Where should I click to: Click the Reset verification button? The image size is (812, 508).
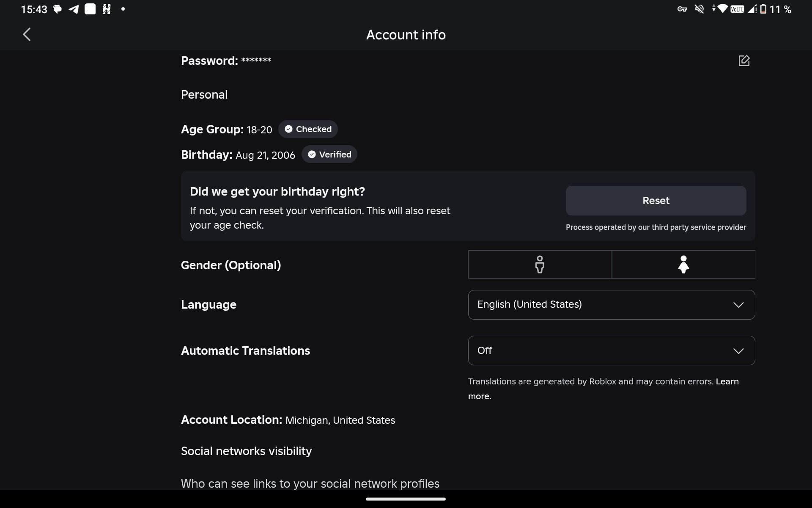[x=656, y=201]
